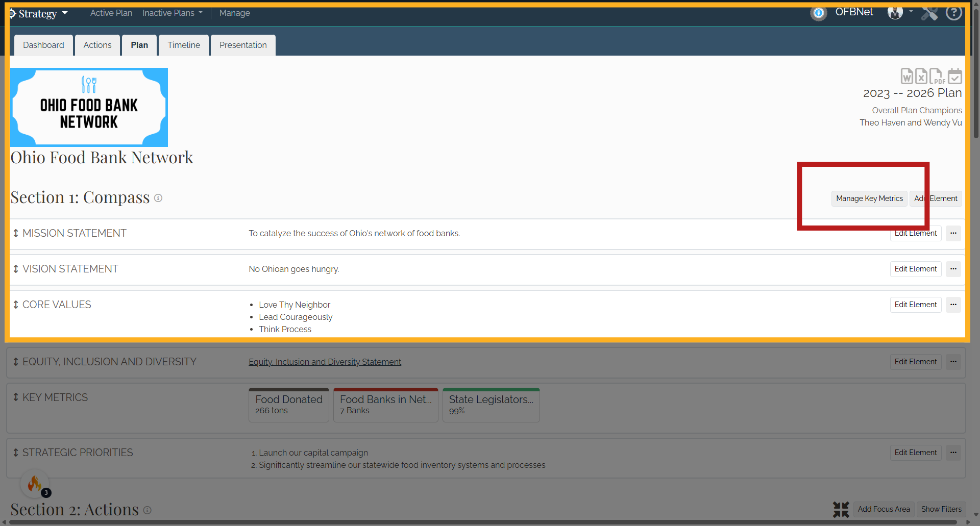This screenshot has height=526, width=980.
Task: Switch to the Timeline tab
Action: (184, 45)
